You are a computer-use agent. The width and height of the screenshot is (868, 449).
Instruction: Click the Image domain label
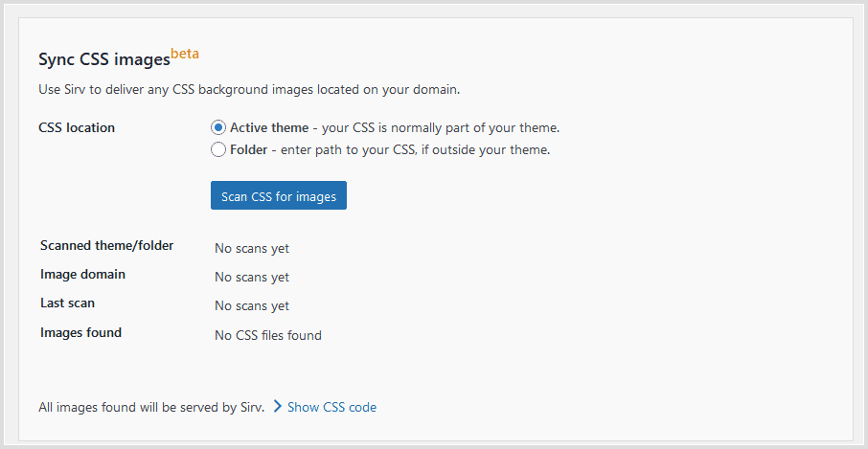(83, 274)
